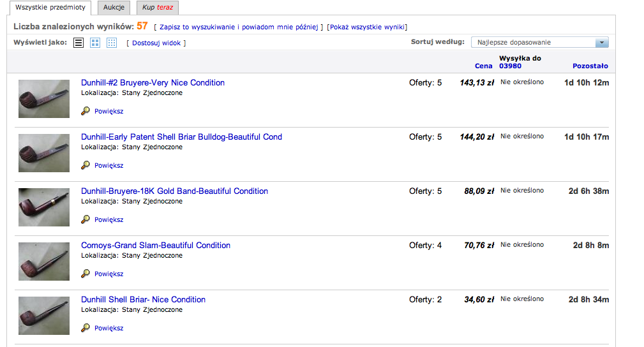Click Powiększ for Early Patent Shell Briar Bulldog

[109, 165]
